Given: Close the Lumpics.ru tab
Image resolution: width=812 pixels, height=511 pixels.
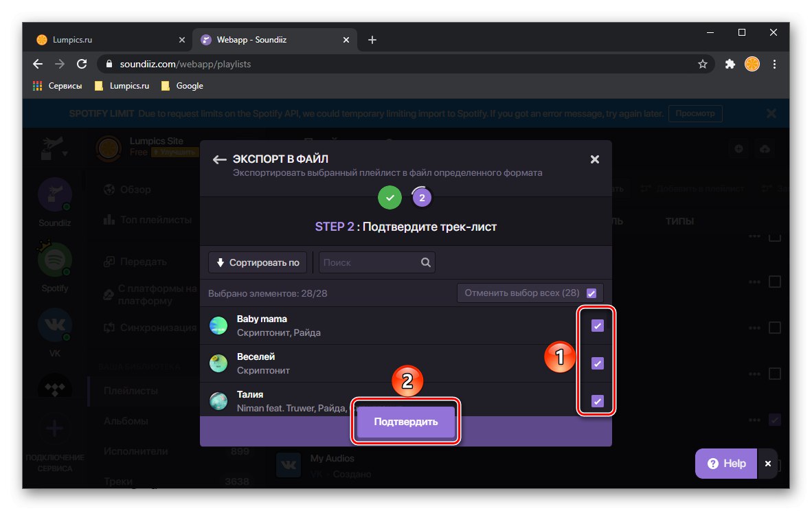Looking at the screenshot, I should [182, 40].
